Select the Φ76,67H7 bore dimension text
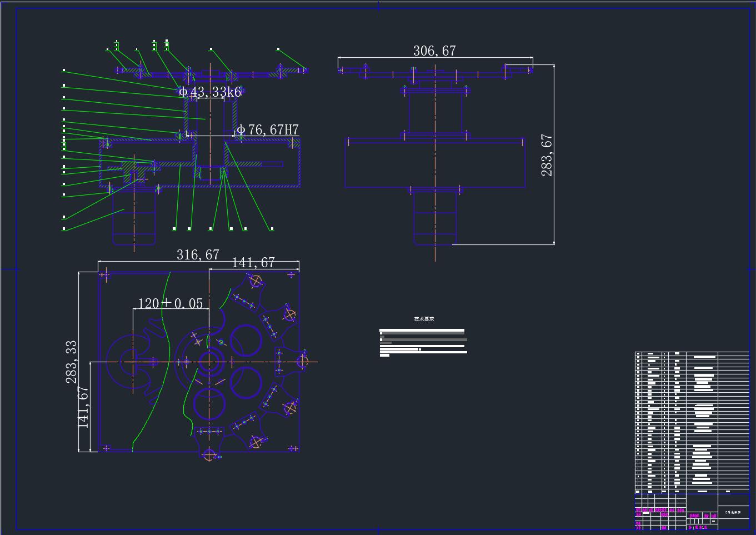The image size is (756, 535). click(268, 130)
